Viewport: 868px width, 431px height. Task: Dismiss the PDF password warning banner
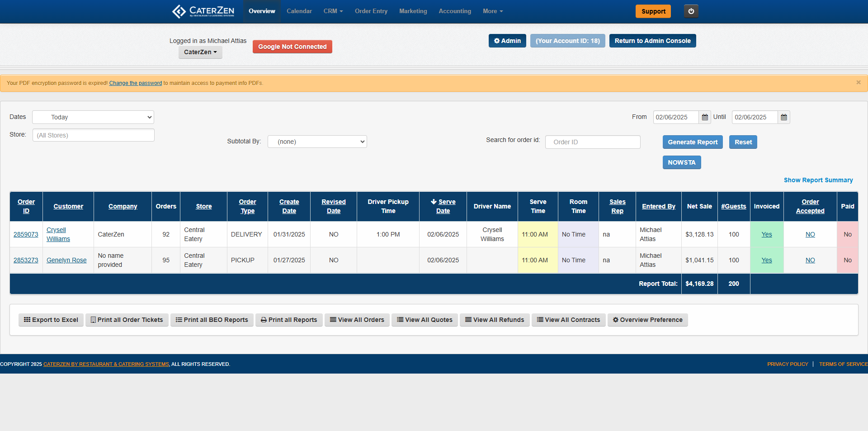pos(859,82)
